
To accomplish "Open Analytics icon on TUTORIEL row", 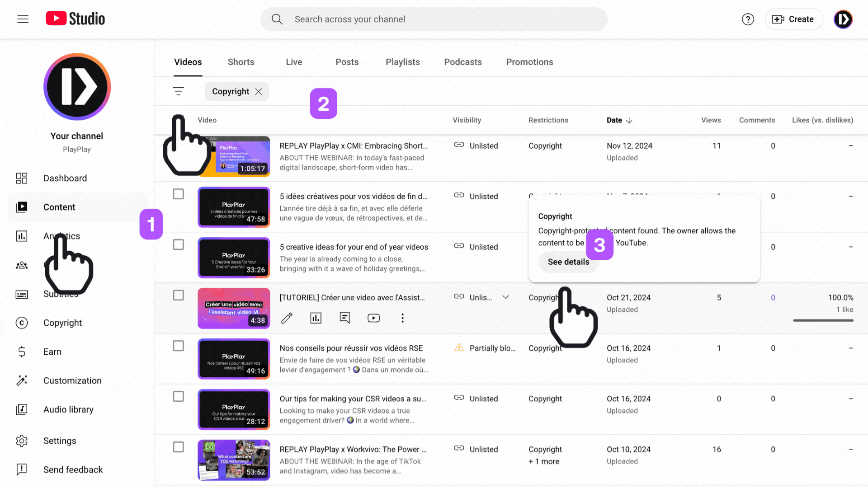I will point(316,318).
